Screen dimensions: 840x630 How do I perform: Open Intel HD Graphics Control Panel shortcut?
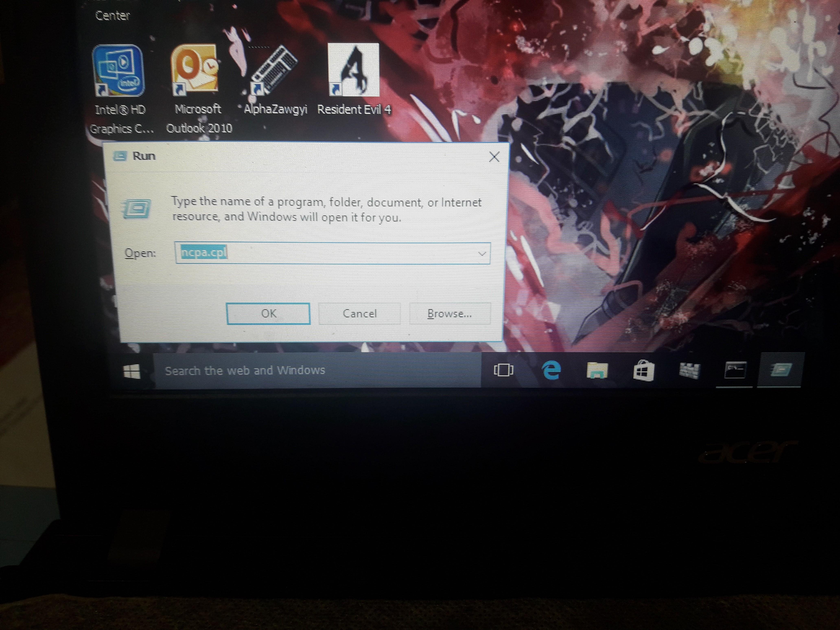click(x=118, y=71)
